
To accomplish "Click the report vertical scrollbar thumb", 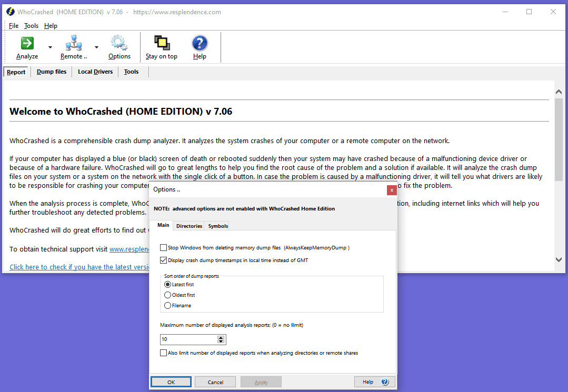I will click(559, 139).
